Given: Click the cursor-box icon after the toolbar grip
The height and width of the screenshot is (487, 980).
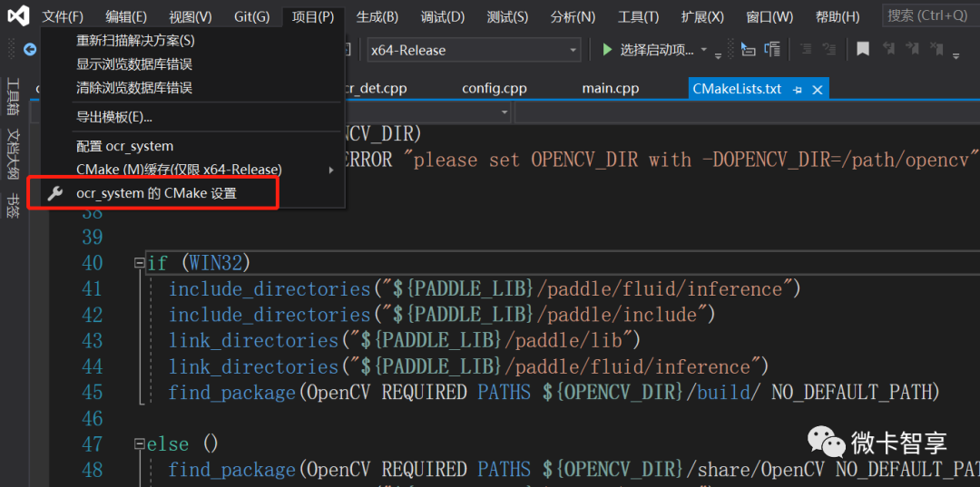Looking at the screenshot, I should (x=748, y=49).
